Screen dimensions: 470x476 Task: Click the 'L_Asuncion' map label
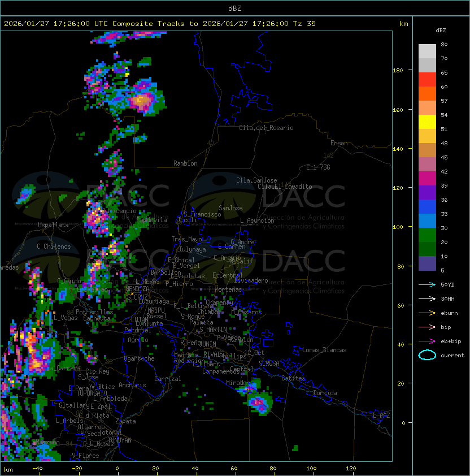[257, 220]
